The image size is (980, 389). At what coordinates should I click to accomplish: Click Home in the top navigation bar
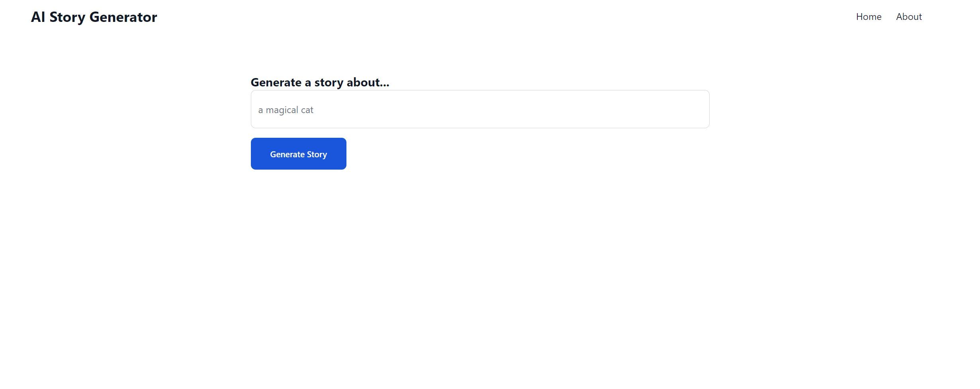click(x=869, y=17)
